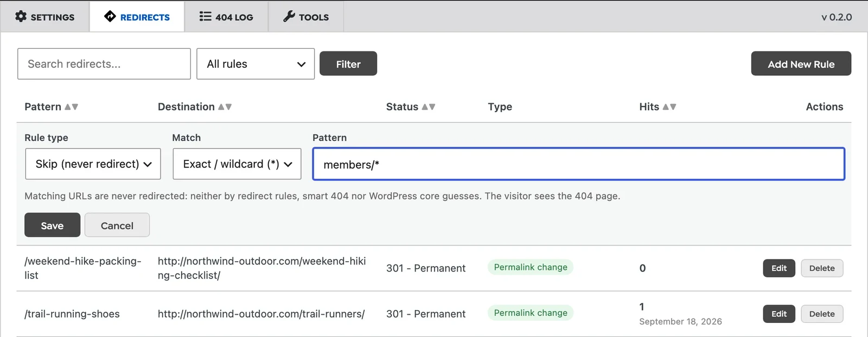The image size is (868, 337).
Task: Click Permalink change badge for weekend-hike row
Action: click(531, 267)
